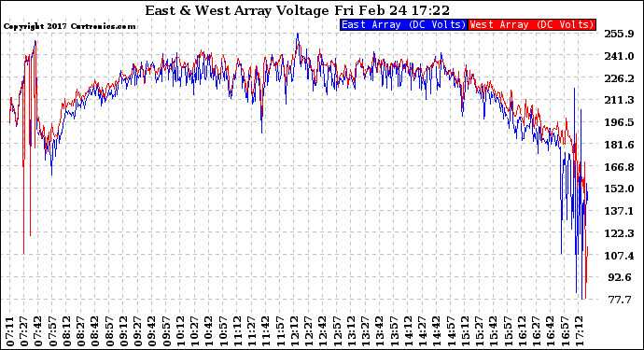
Task: Click the 13:27 time axis label
Action: click(x=365, y=331)
